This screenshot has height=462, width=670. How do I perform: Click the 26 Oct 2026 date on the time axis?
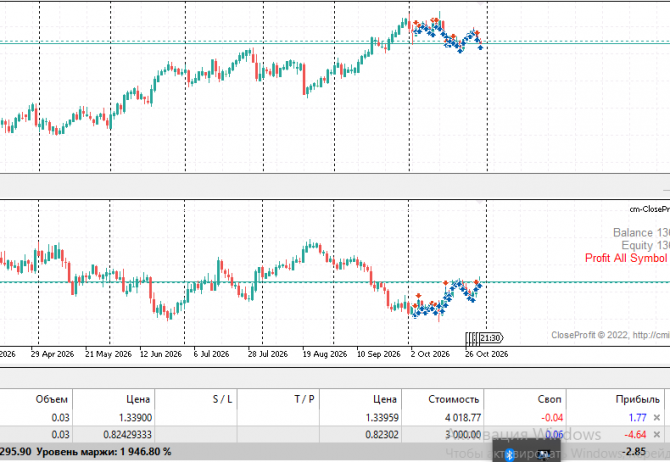click(x=486, y=354)
